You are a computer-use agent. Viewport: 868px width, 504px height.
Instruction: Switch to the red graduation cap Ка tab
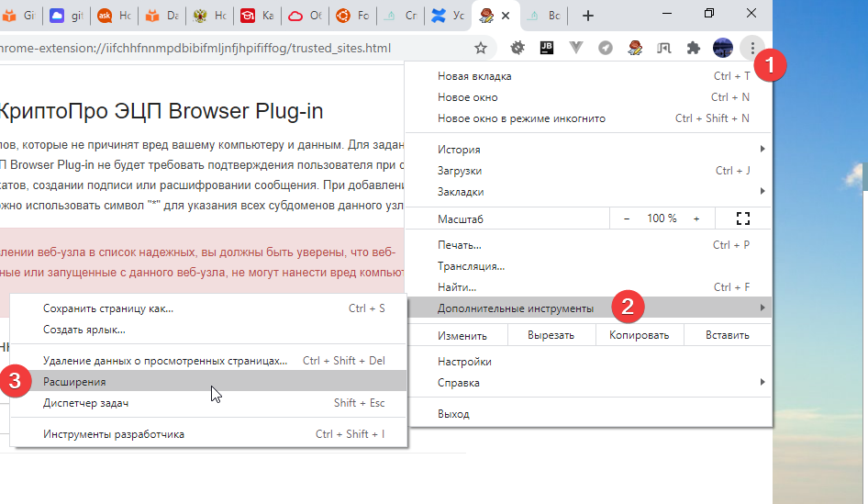tap(258, 16)
